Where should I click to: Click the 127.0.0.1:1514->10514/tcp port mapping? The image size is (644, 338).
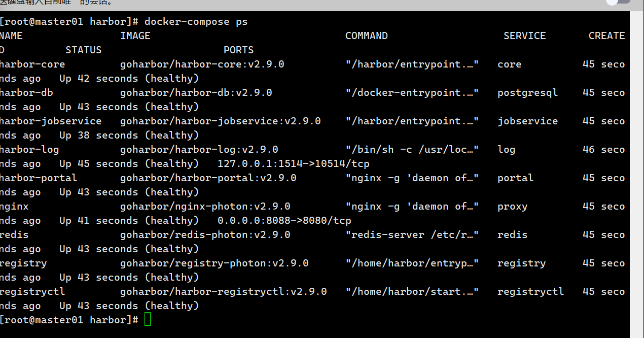coord(294,164)
